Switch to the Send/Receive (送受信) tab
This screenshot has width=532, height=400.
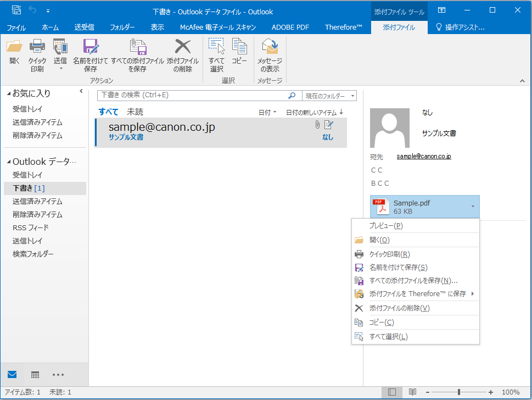[x=84, y=27]
